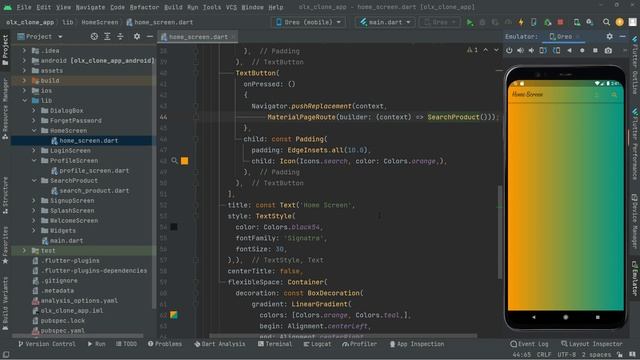Expand the test folder
The width and height of the screenshot is (640, 360).
[24, 251]
